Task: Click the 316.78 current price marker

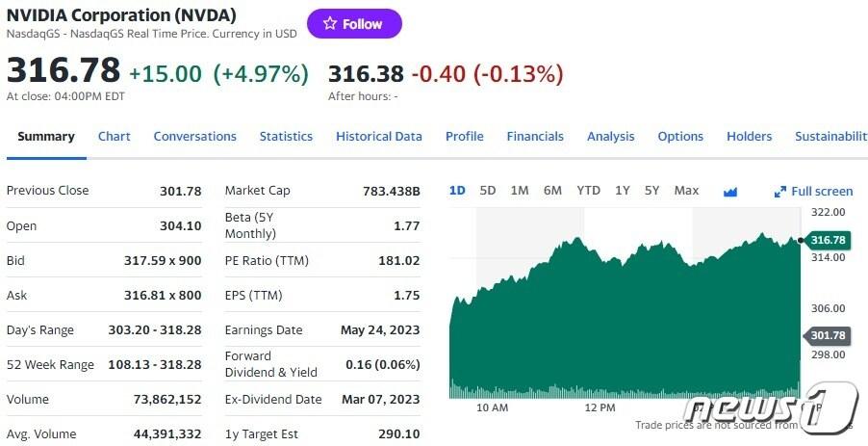Action: point(828,240)
